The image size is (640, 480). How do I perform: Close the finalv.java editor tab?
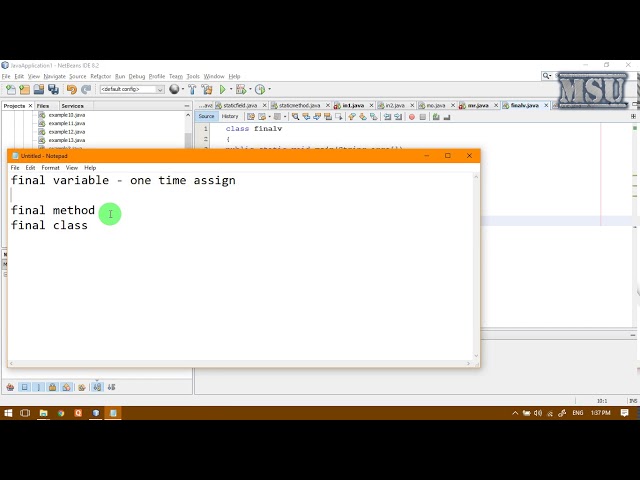coord(546,105)
